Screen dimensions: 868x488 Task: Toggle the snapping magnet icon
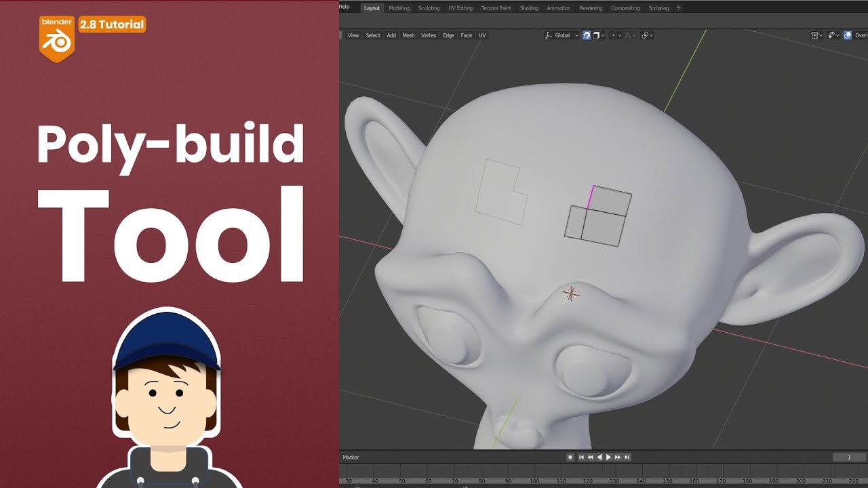pyautogui.click(x=587, y=35)
